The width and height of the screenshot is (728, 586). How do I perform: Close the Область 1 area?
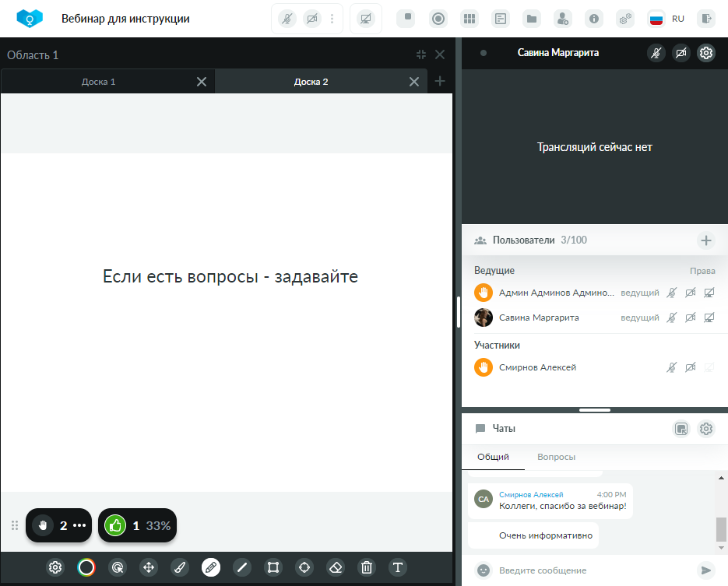pos(440,54)
